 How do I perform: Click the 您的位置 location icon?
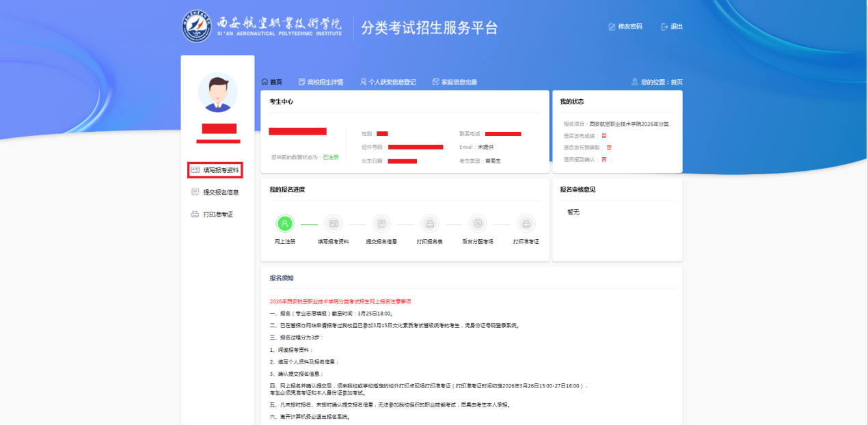(635, 82)
